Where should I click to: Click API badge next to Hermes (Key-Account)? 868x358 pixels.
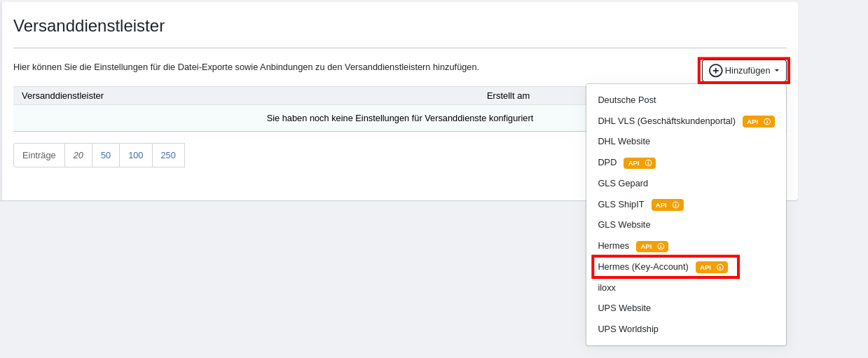point(712,267)
